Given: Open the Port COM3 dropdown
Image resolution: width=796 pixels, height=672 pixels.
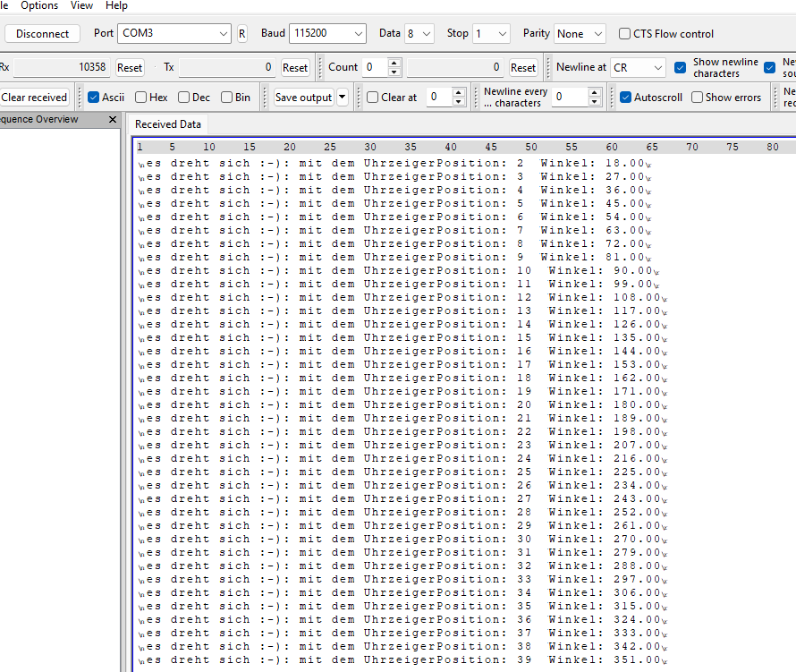Looking at the screenshot, I should tap(174, 34).
